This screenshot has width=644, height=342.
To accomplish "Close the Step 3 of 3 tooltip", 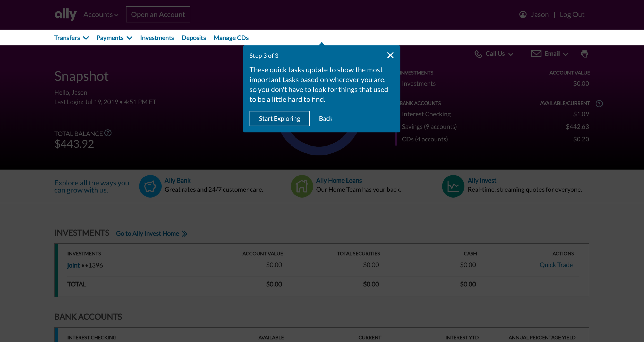I will click(x=390, y=55).
